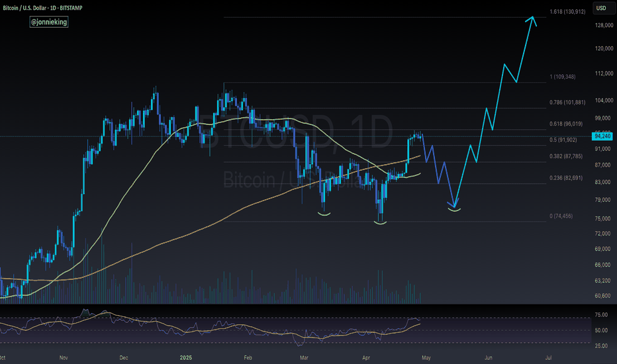Click Apr on the time axis

pyautogui.click(x=366, y=357)
